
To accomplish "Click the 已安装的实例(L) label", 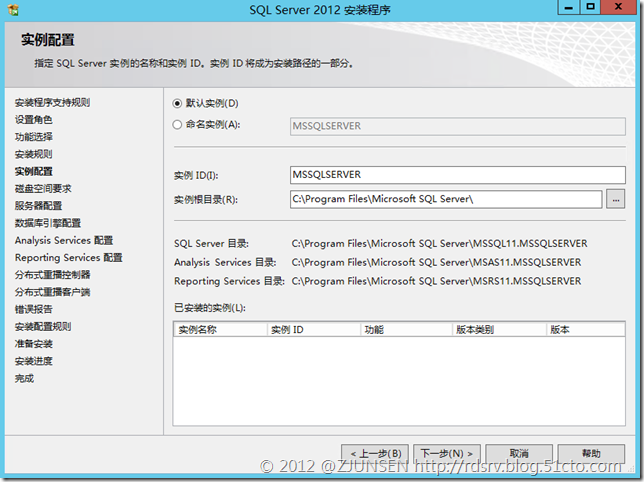I will click(x=210, y=308).
